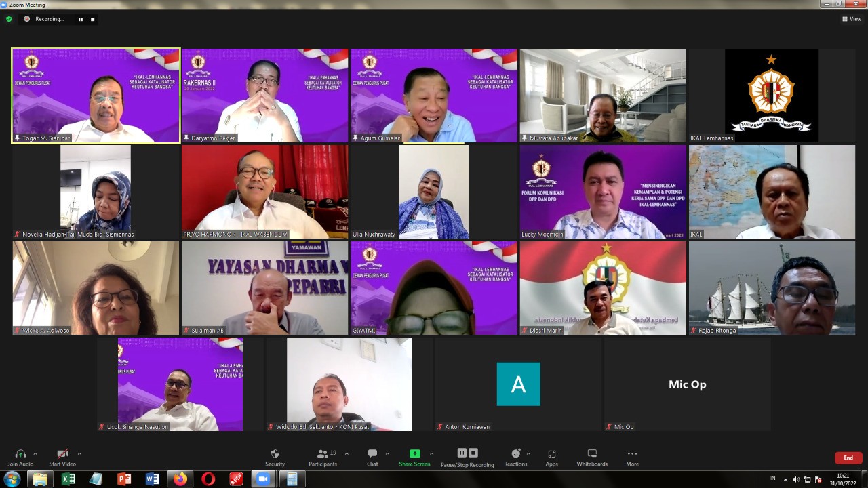This screenshot has width=868, height=488.
Task: Open the View layout menu
Action: (x=852, y=19)
